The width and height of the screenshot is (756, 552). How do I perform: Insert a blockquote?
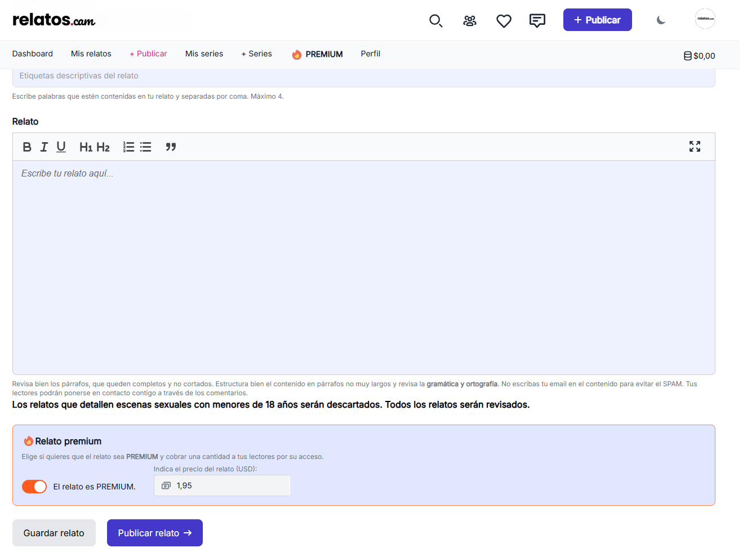(x=171, y=147)
